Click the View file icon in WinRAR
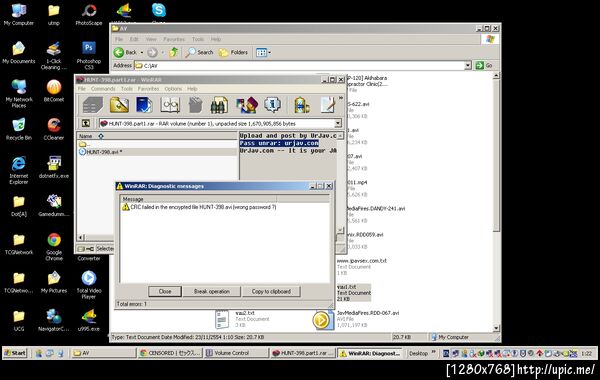This screenshot has width=600, height=380. [x=170, y=105]
